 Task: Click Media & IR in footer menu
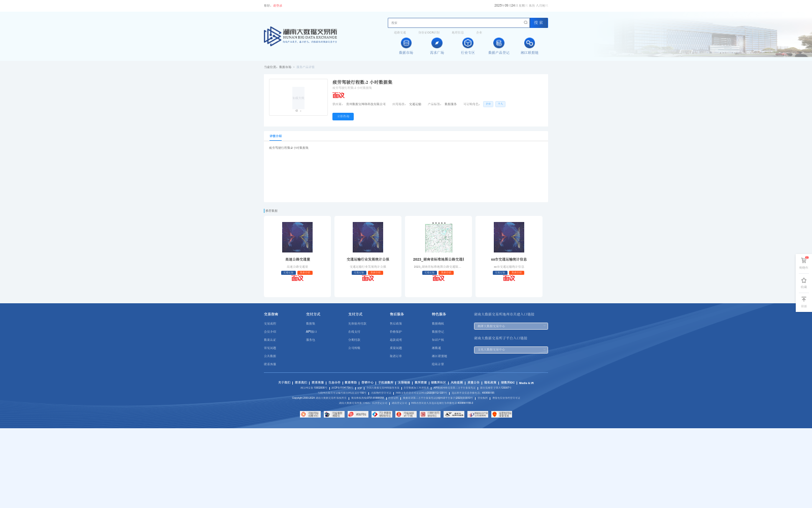(x=526, y=383)
